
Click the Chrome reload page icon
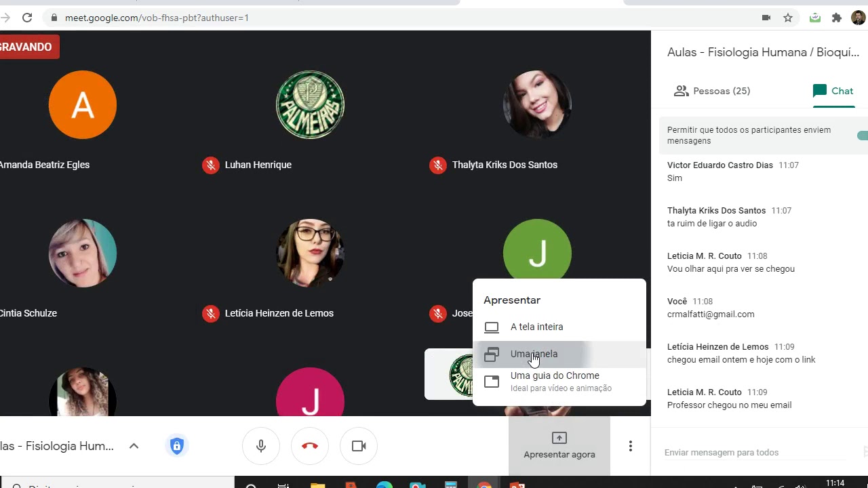point(27,18)
